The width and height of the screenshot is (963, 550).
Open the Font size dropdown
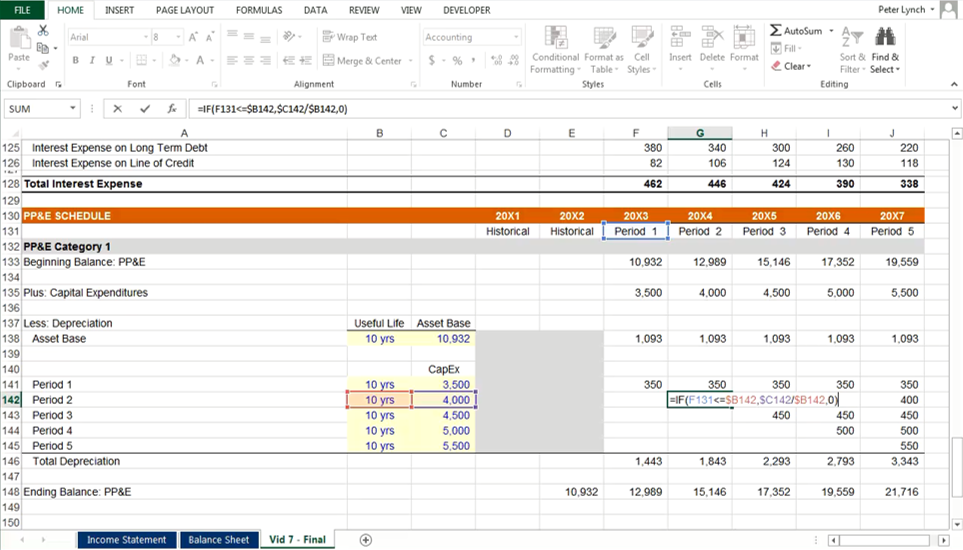[x=178, y=37]
